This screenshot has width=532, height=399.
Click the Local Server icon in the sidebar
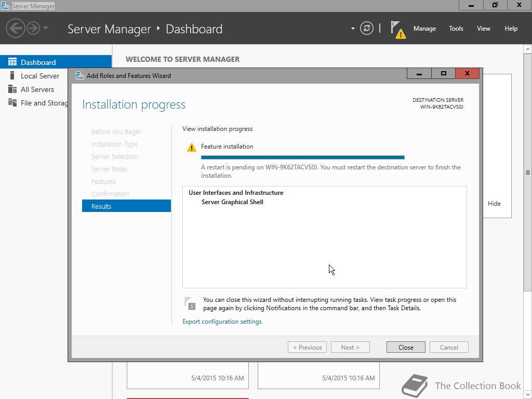pos(12,75)
